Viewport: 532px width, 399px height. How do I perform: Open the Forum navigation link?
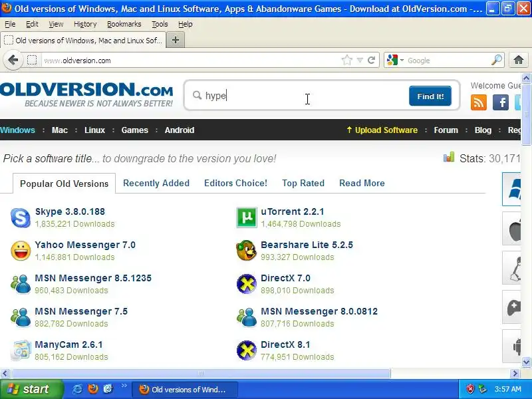(446, 130)
